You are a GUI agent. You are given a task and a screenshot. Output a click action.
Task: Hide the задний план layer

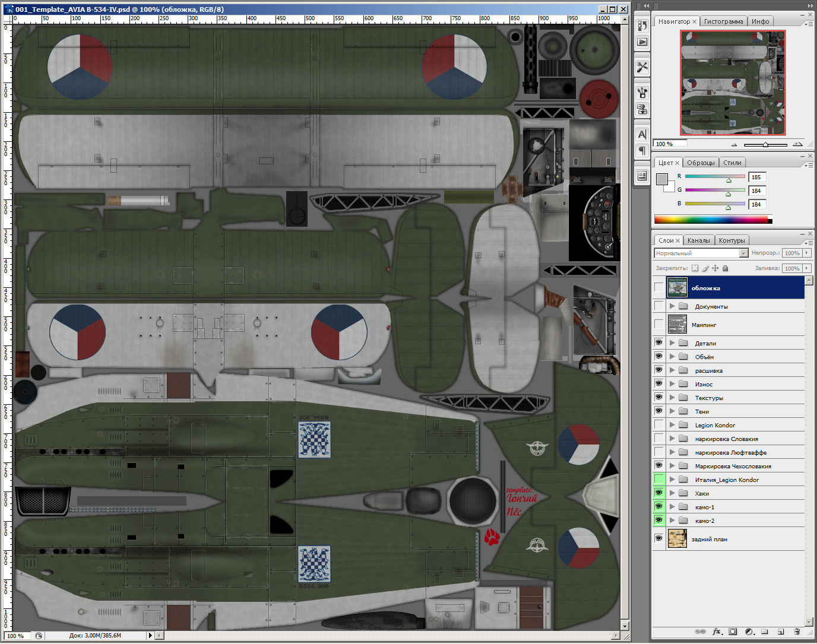[658, 539]
